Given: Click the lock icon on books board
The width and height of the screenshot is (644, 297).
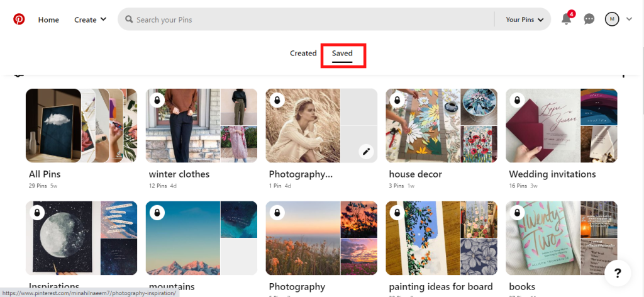Looking at the screenshot, I should pos(517,213).
